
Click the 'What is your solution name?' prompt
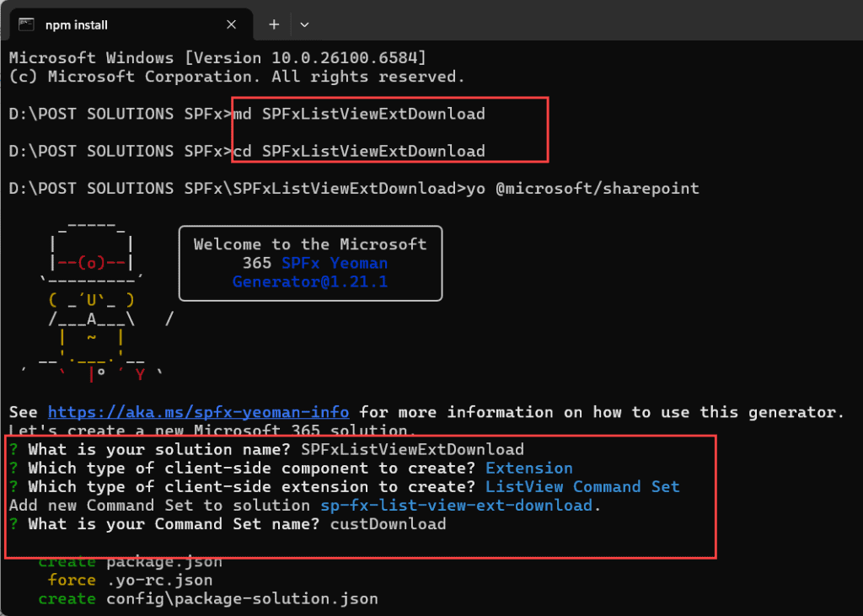pos(159,450)
